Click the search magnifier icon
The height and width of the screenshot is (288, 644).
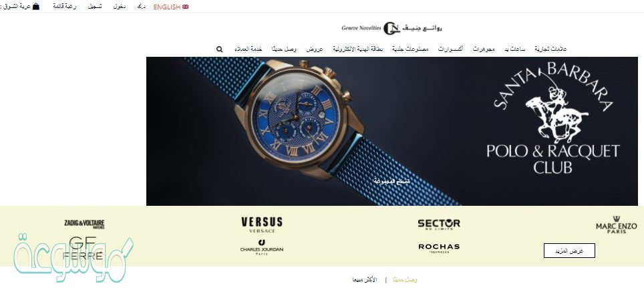pyautogui.click(x=219, y=49)
